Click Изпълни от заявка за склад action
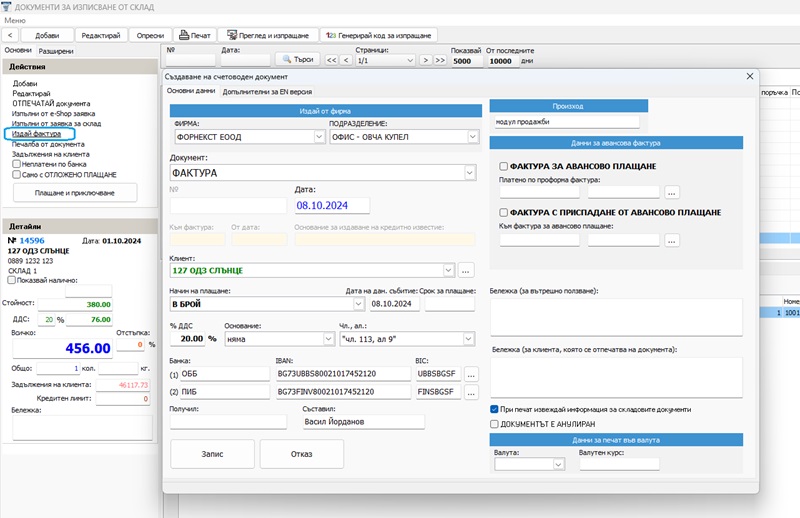The width and height of the screenshot is (800, 518). coord(56,124)
